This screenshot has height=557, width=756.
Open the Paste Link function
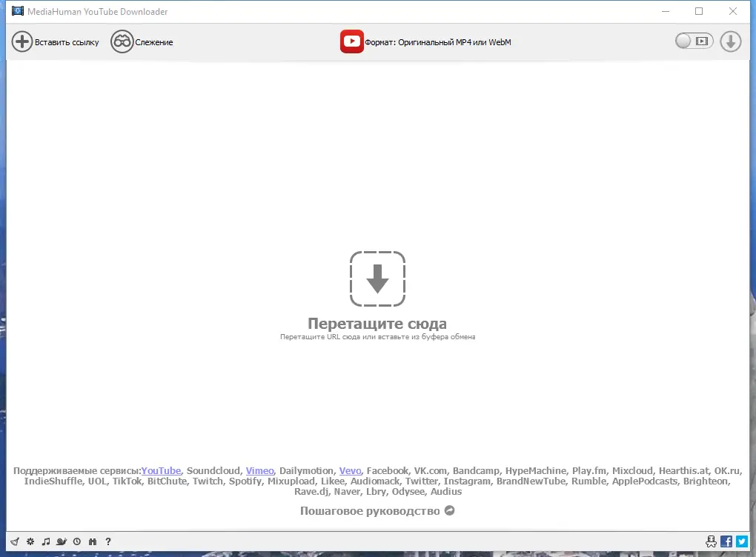coord(56,41)
